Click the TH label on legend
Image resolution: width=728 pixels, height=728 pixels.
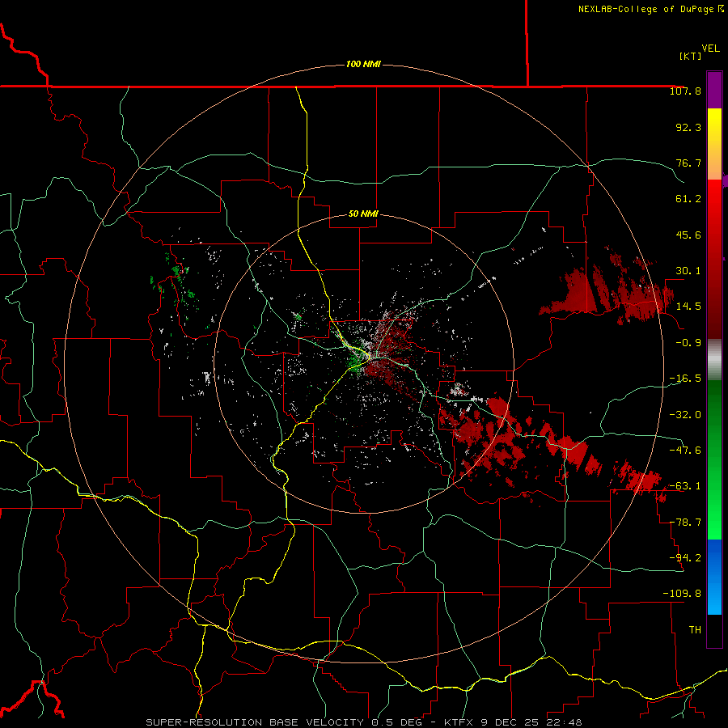point(695,630)
